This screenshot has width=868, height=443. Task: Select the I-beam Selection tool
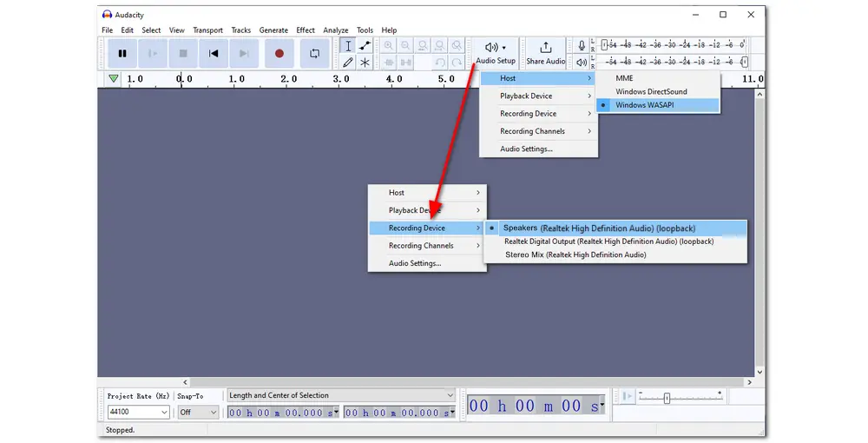pyautogui.click(x=348, y=46)
